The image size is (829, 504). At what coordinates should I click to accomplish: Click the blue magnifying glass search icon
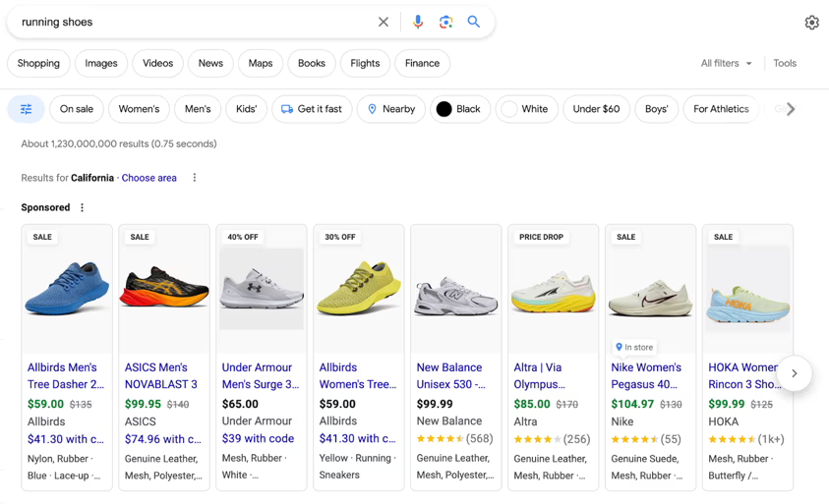click(x=474, y=22)
